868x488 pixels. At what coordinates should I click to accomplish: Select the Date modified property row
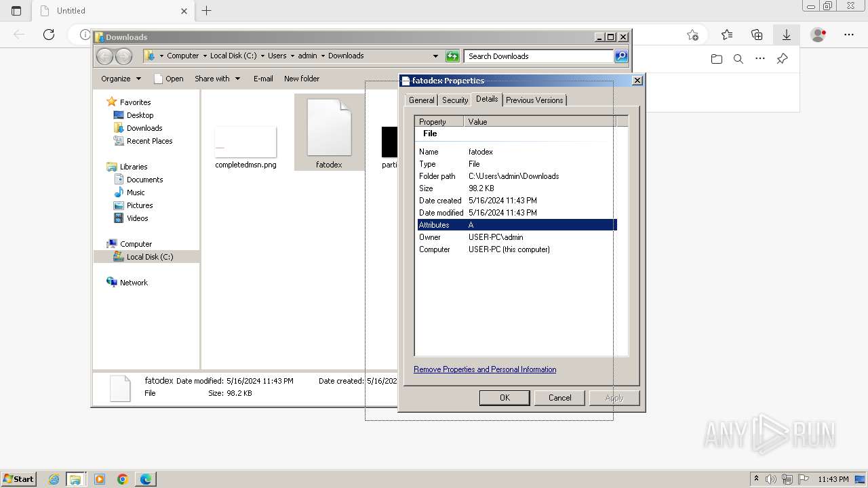[517, 213]
